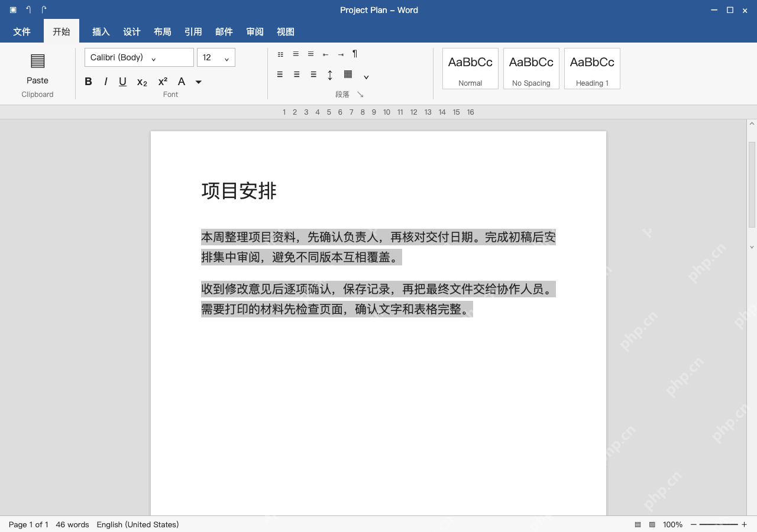Toggle subscript formatting

pos(142,82)
